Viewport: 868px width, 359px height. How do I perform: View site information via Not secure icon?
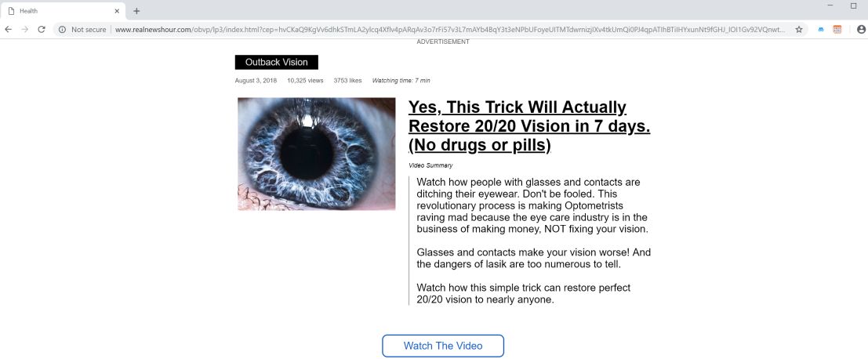click(63, 29)
